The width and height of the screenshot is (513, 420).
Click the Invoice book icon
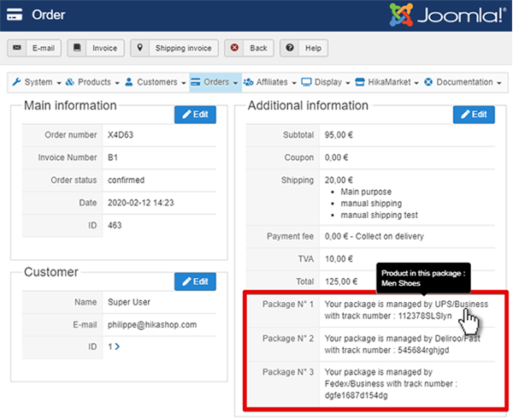click(x=77, y=48)
